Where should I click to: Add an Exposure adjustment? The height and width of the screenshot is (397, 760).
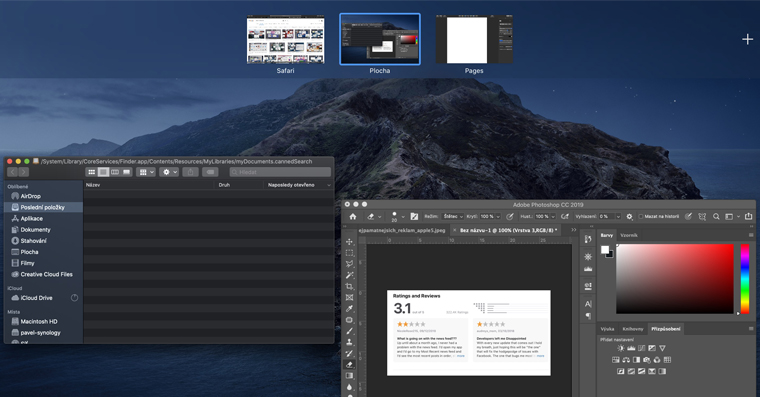[x=652, y=348]
